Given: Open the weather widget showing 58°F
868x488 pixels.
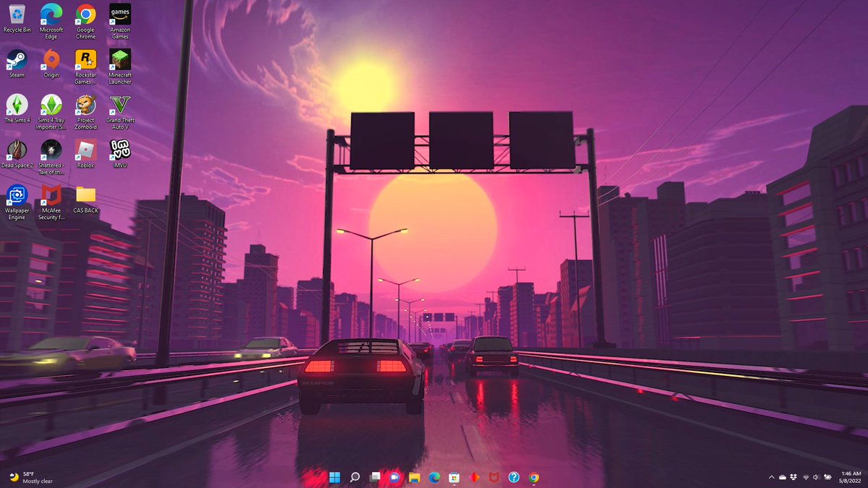Looking at the screenshot, I should pos(30,477).
